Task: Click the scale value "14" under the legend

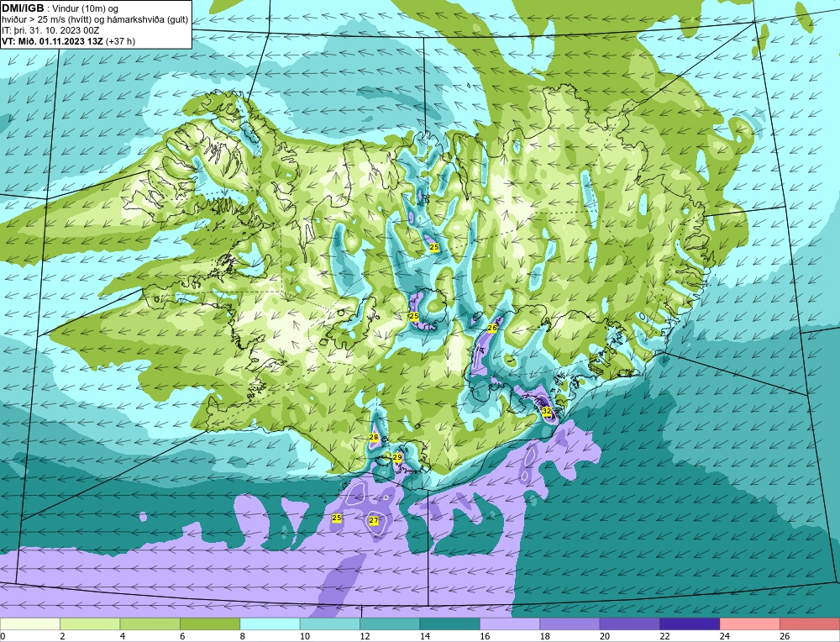Action: (x=424, y=636)
